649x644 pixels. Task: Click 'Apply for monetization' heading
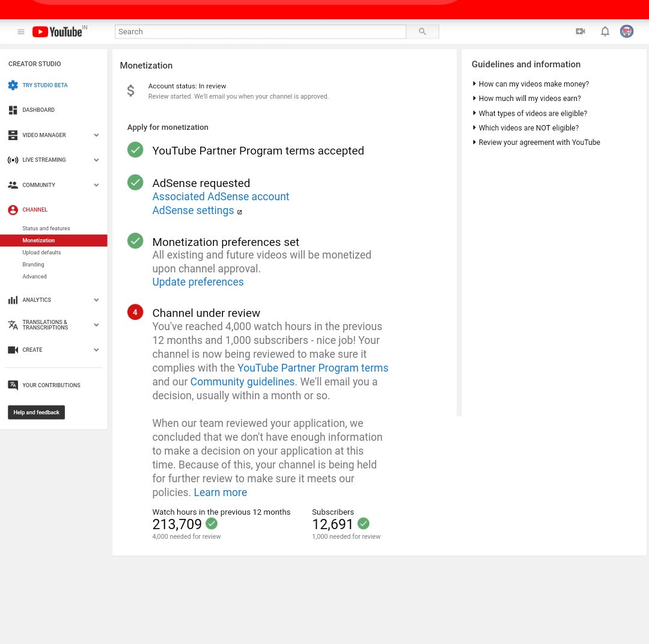(168, 127)
